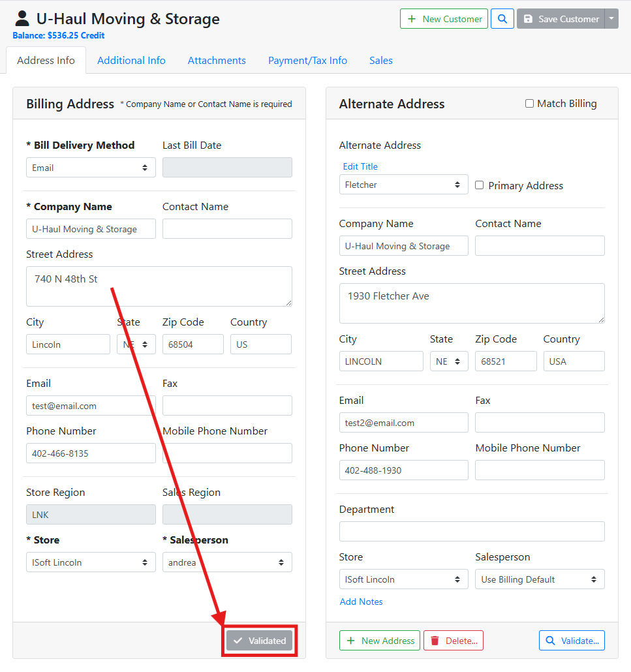Image resolution: width=631 pixels, height=672 pixels.
Task: Open the Fletcher alternate address dropdown
Action: point(403,185)
